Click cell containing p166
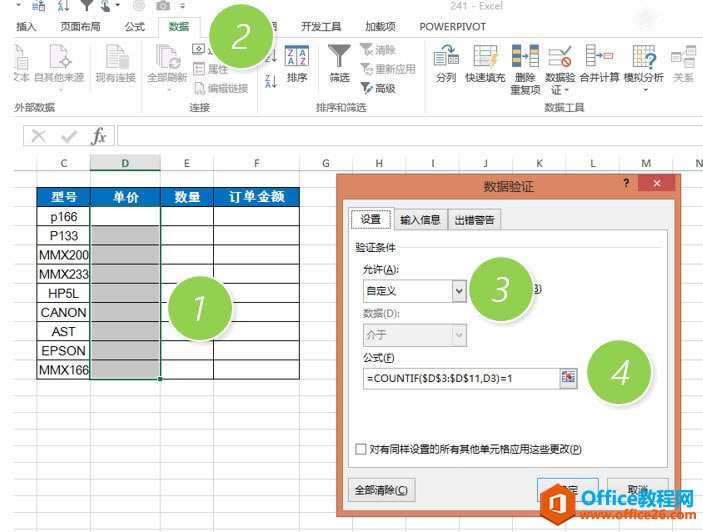The height and width of the screenshot is (532, 703). (64, 216)
